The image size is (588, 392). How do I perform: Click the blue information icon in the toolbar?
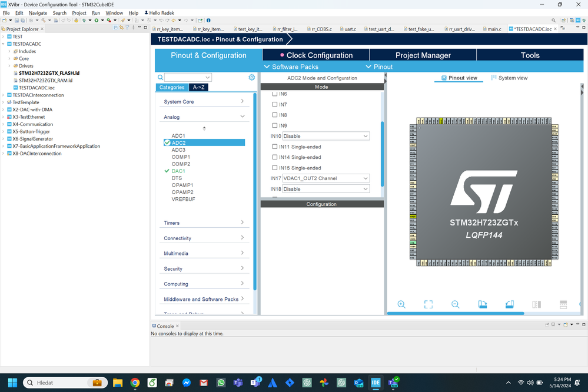208,20
